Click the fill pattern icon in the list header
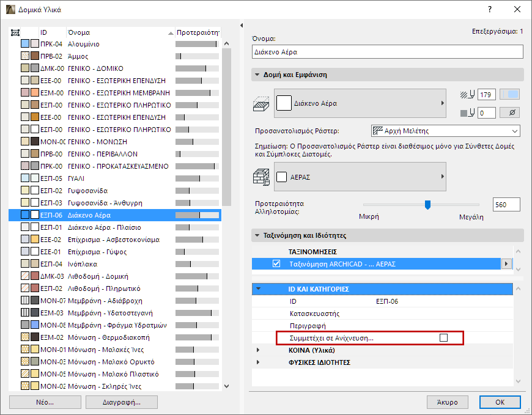This screenshot has width=532, height=415. (x=16, y=31)
